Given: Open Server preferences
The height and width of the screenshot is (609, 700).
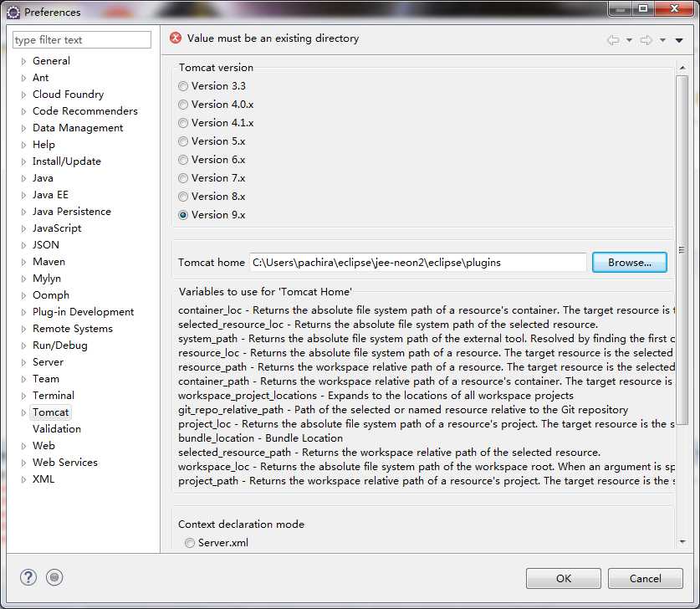Looking at the screenshot, I should coord(48,361).
